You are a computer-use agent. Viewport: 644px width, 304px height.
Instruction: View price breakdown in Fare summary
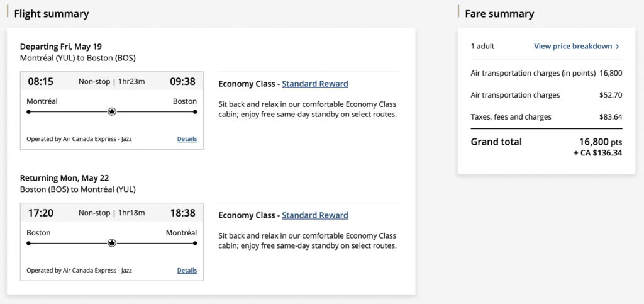point(573,47)
